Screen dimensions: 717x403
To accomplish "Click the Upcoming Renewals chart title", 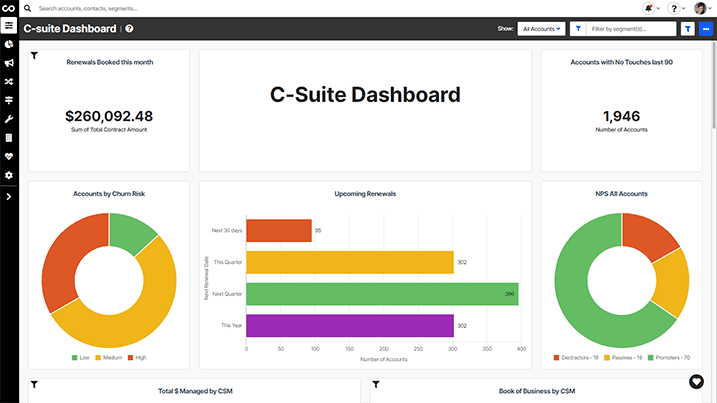I will pos(365,194).
